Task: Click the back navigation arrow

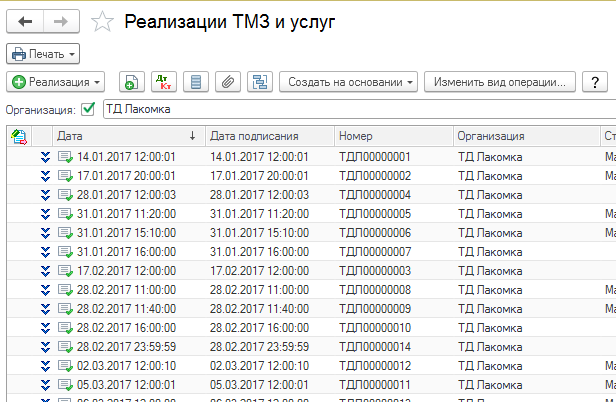Action: [x=25, y=20]
